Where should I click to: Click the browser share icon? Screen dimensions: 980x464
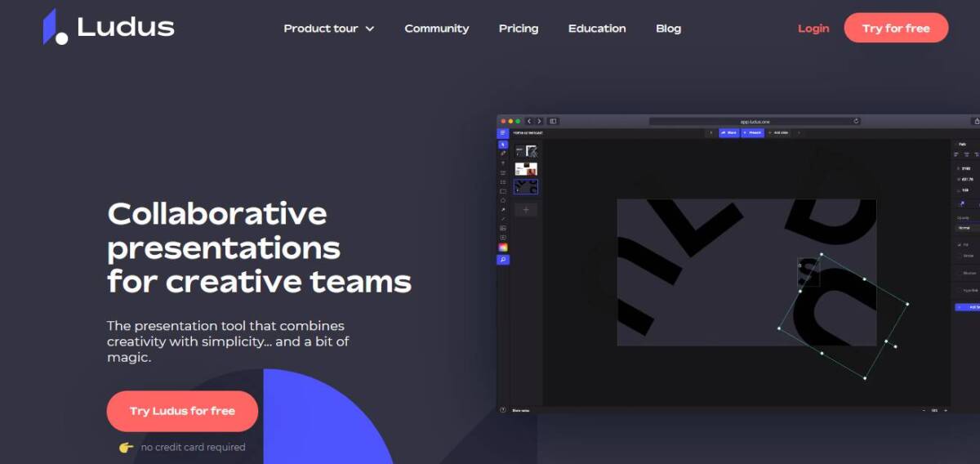(976, 121)
